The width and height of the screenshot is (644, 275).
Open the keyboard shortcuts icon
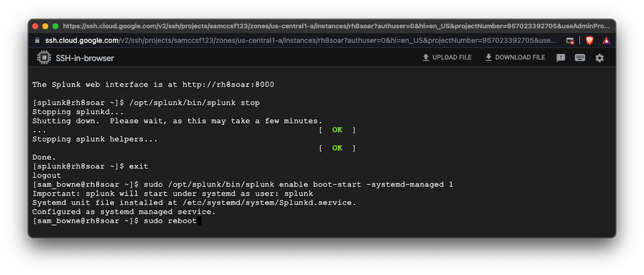580,58
